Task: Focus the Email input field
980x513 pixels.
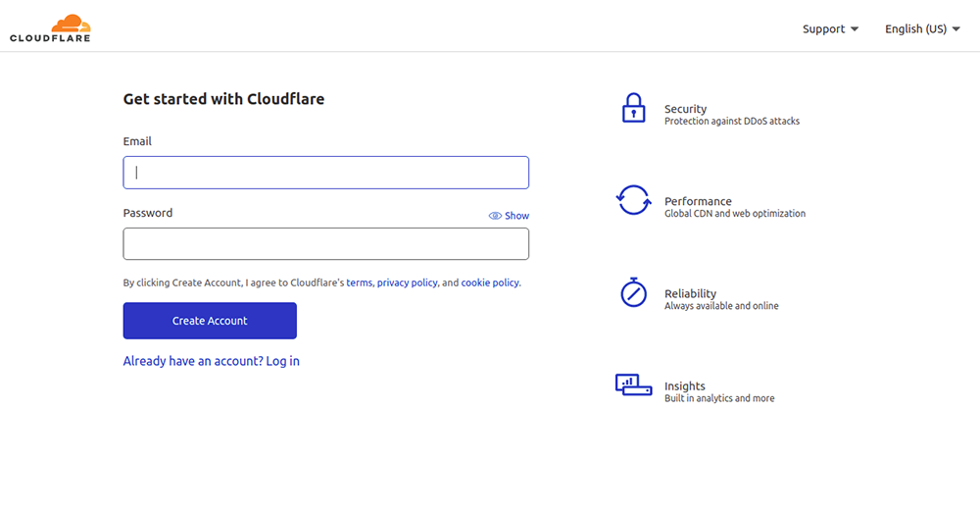Action: click(x=325, y=173)
